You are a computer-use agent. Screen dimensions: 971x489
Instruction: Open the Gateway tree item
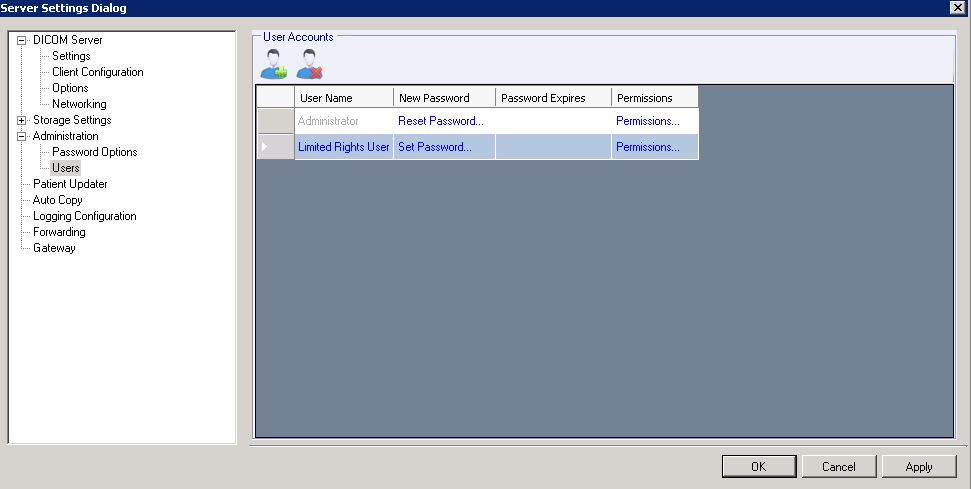click(x=54, y=248)
